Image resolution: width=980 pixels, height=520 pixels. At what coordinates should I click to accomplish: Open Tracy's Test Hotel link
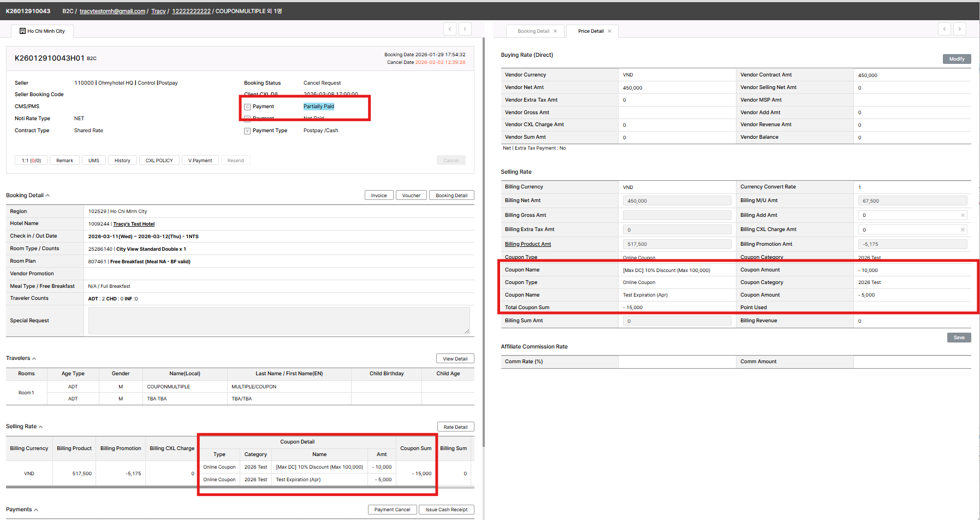click(134, 224)
